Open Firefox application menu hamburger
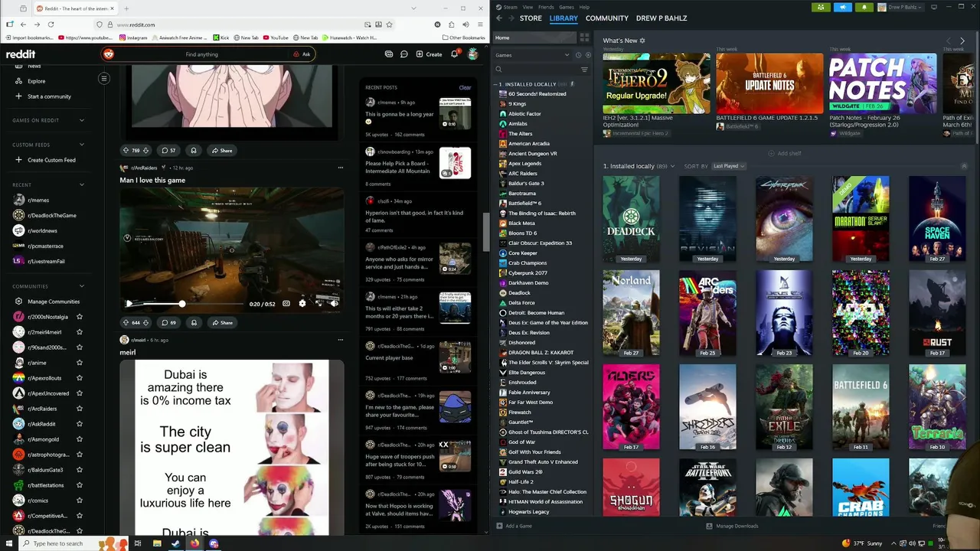 [479, 24]
